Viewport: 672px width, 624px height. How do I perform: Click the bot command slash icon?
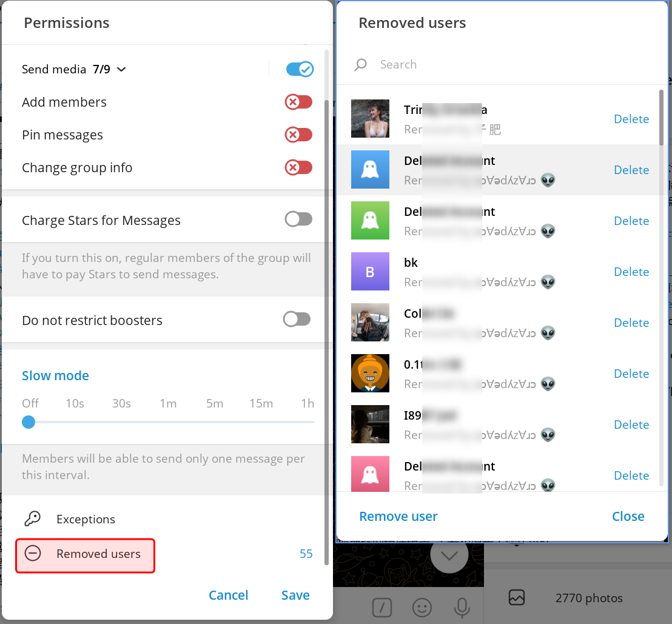point(382,607)
